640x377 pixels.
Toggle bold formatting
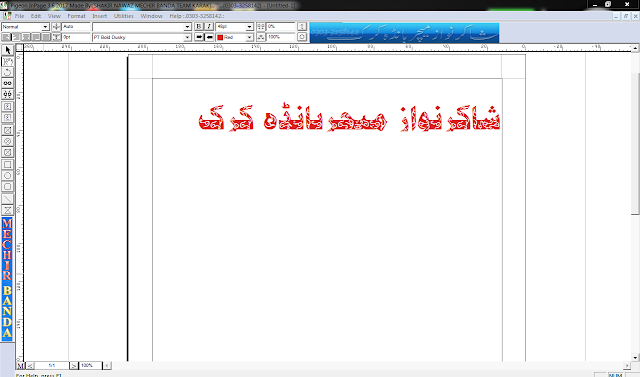[x=199, y=27]
